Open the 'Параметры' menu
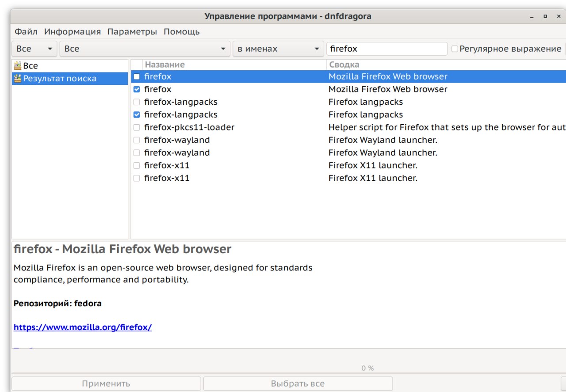This screenshot has height=392, width=566. [132, 32]
